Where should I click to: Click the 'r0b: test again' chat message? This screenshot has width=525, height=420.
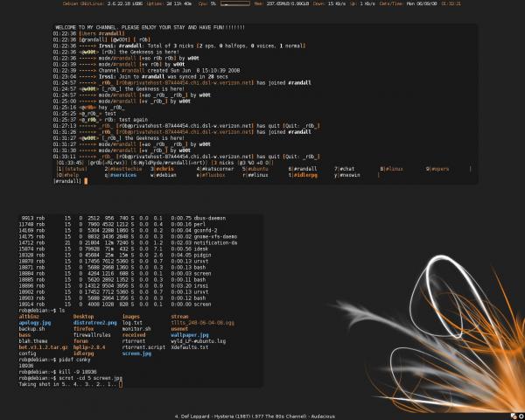(x=100, y=120)
